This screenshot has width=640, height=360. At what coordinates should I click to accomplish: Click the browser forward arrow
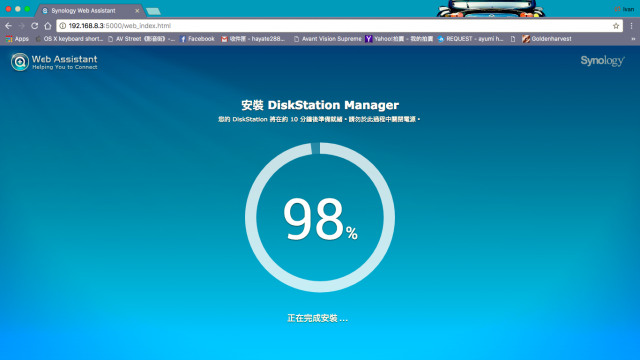tap(22, 26)
